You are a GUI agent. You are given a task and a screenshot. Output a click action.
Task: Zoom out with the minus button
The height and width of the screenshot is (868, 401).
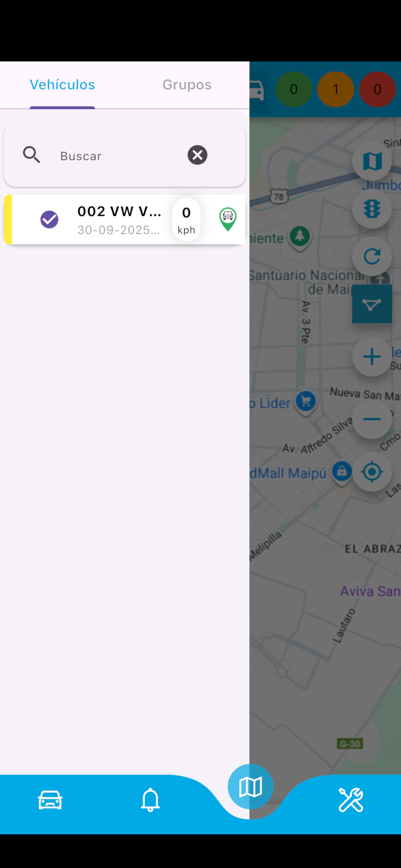(x=372, y=419)
